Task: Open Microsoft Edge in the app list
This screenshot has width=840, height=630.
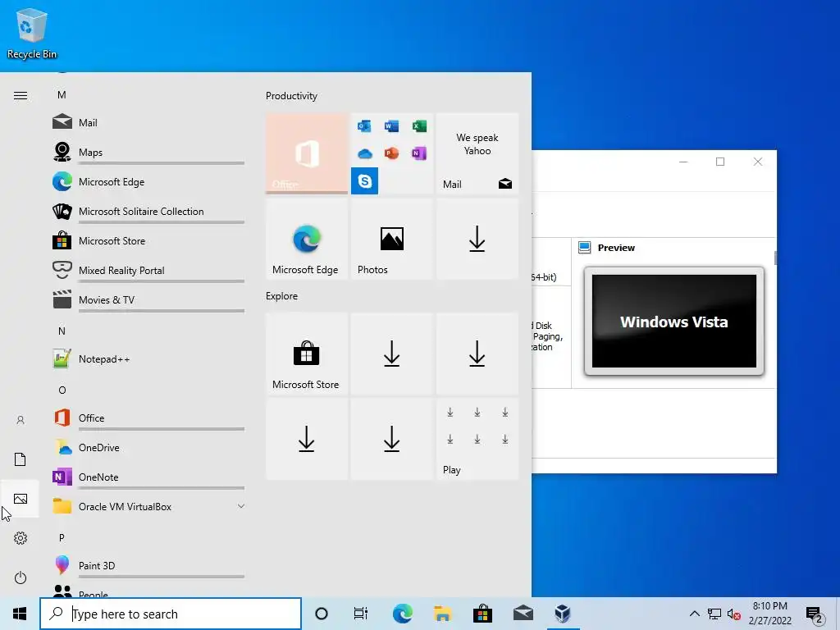Action: [149, 181]
